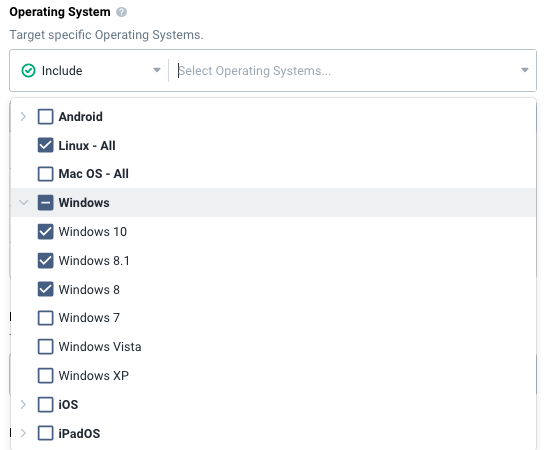Enable the Mac OS - All checkbox
The height and width of the screenshot is (450, 544).
[45, 174]
